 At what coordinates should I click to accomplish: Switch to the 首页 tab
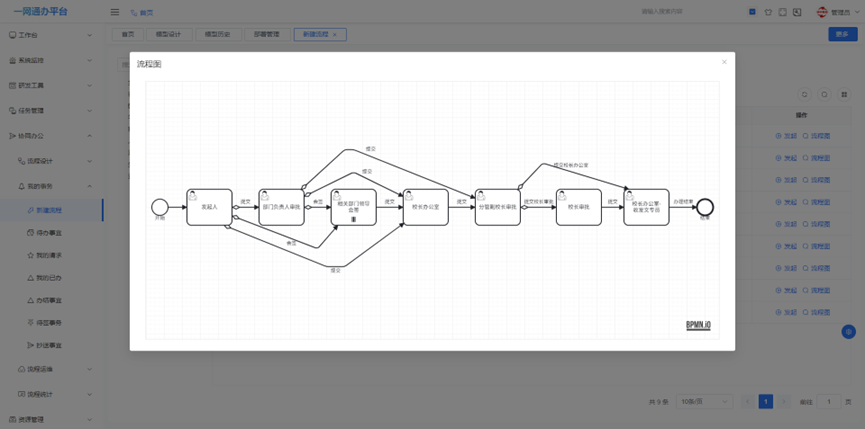127,34
